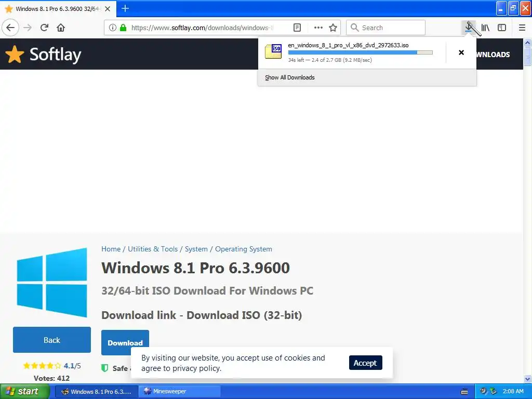Screen dimensions: 532x399
Task: Reload the current page
Action: [44, 28]
